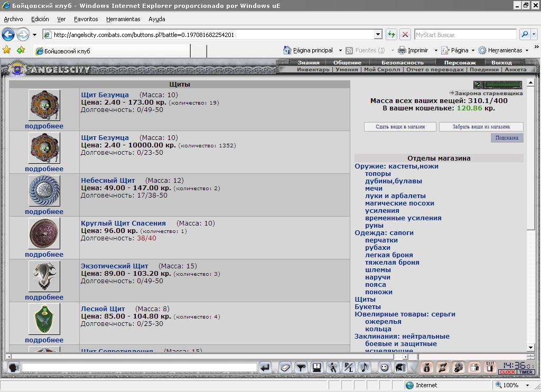Click the Imprimir printer icon
541x392 pixels.
tap(402, 50)
